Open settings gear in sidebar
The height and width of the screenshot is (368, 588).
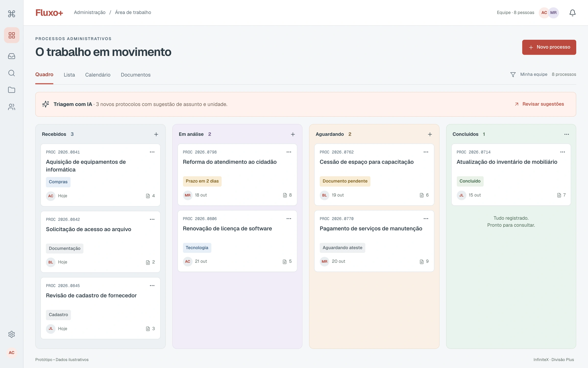point(12,334)
